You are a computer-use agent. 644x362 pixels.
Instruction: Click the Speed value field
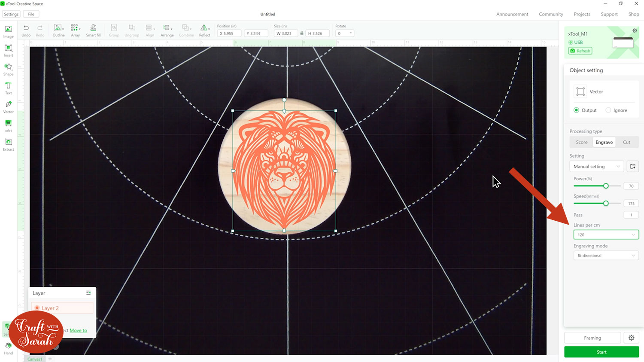(631, 204)
